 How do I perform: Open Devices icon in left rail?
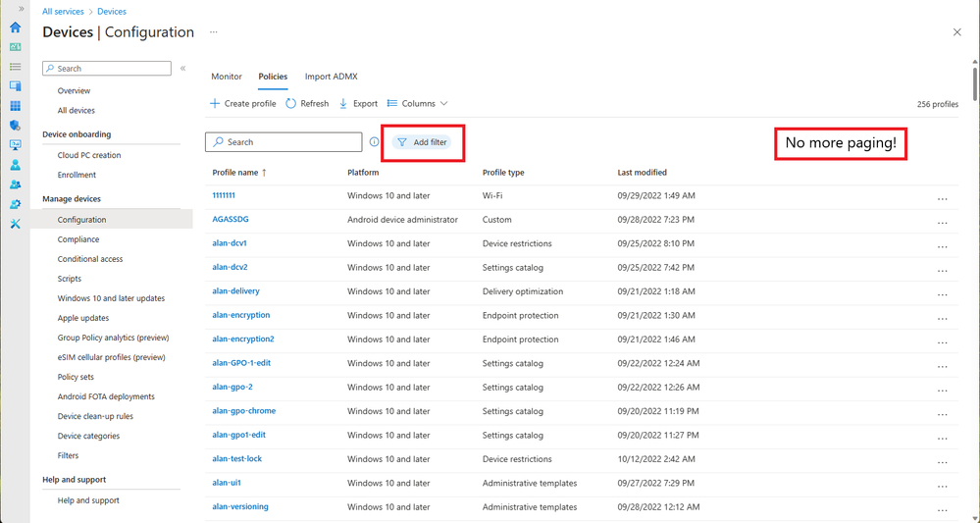coord(15,86)
